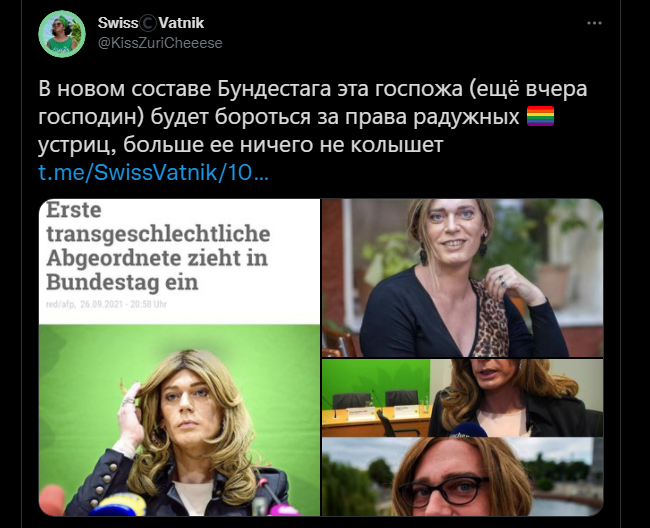Image resolution: width=650 pixels, height=528 pixels.
Task: Click the © symbol in display name
Action: (148, 23)
